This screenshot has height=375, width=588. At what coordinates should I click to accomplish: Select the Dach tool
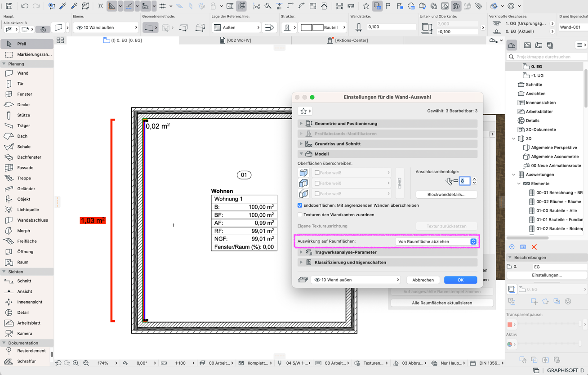[x=27, y=136]
